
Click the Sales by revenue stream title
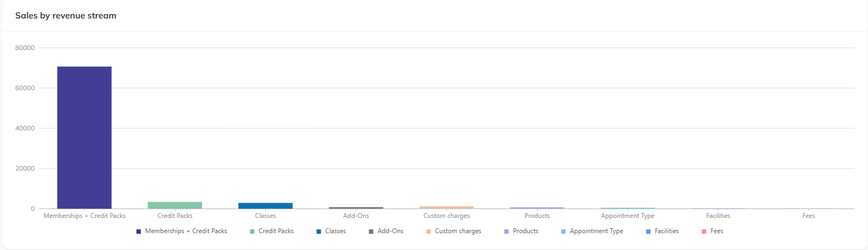coord(66,16)
